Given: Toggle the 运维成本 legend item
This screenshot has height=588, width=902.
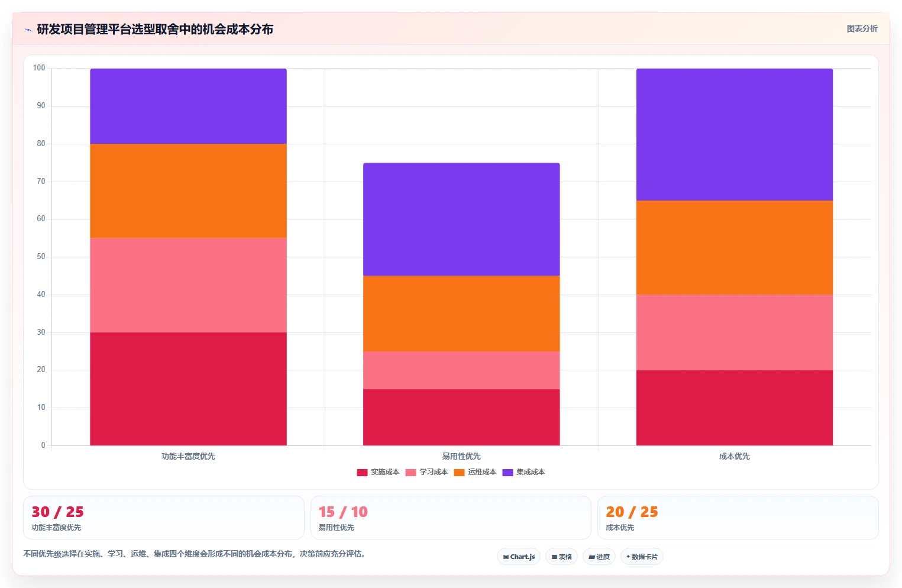Looking at the screenshot, I should [475, 472].
